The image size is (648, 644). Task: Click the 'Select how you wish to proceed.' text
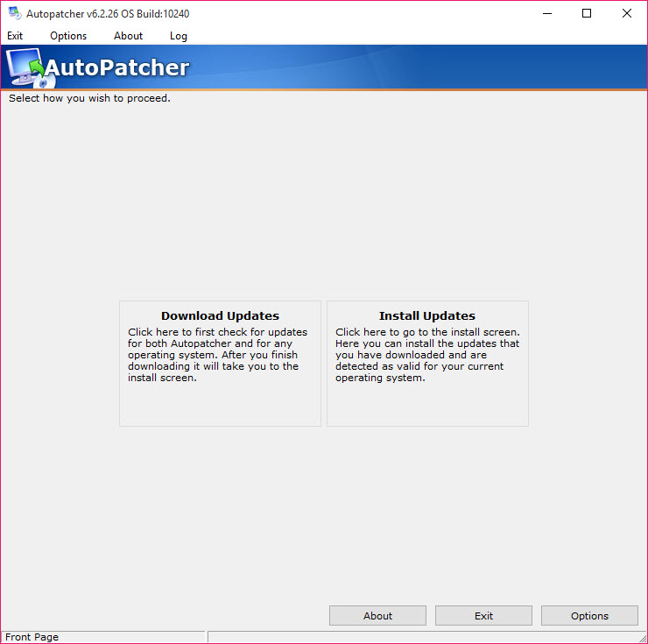[x=89, y=98]
